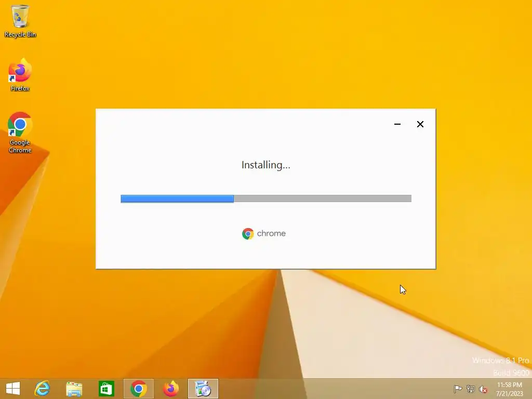The width and height of the screenshot is (532, 399).
Task: Switch to Chrome in the taskbar
Action: pyautogui.click(x=138, y=389)
